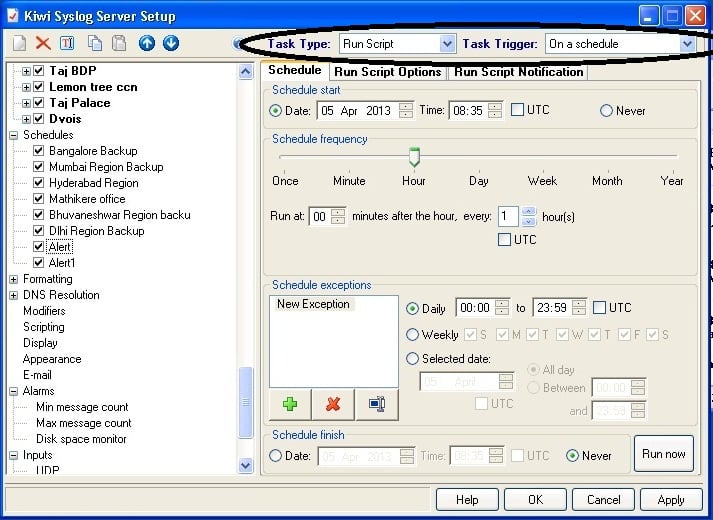This screenshot has width=713, height=520.
Task: Expand the Lemon tree ccn node
Action: pyautogui.click(x=26, y=87)
